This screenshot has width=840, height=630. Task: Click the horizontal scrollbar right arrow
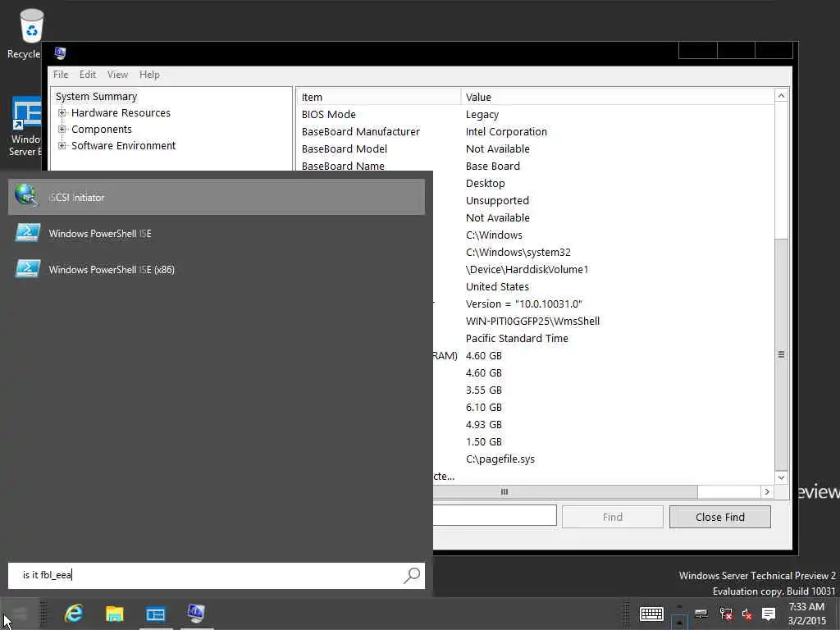tap(767, 492)
